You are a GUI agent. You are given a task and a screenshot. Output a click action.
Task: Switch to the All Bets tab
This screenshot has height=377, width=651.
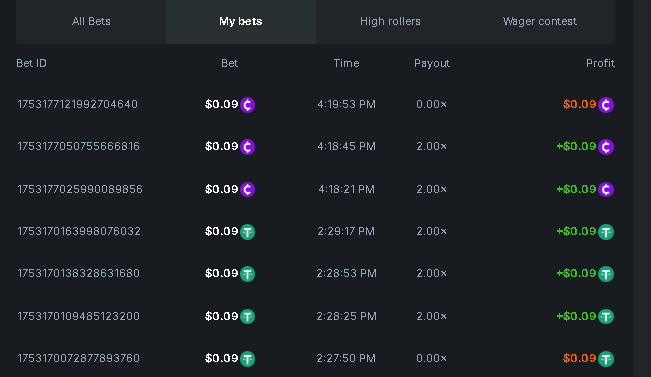point(91,22)
